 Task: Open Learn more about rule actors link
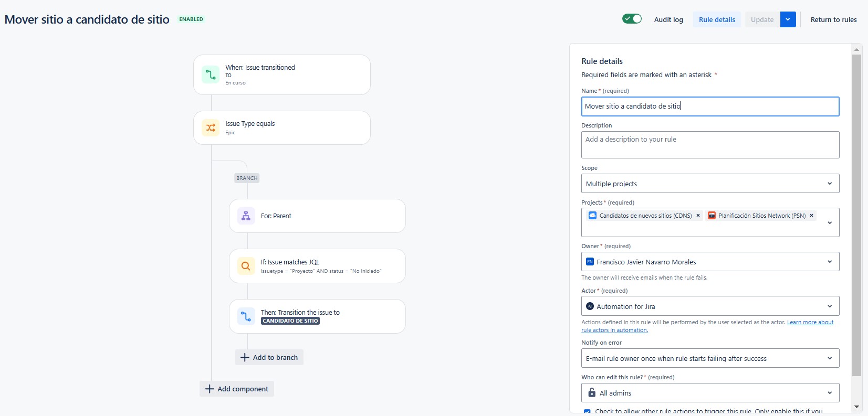tap(810, 322)
